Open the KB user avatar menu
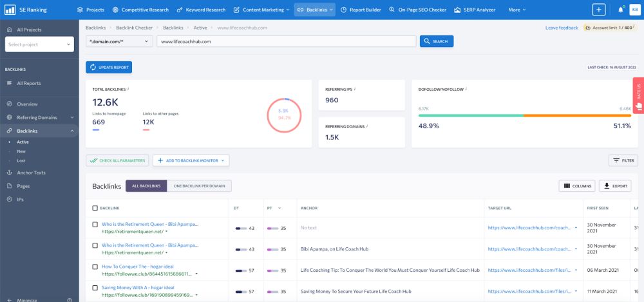This screenshot has width=644, height=302. [634, 10]
